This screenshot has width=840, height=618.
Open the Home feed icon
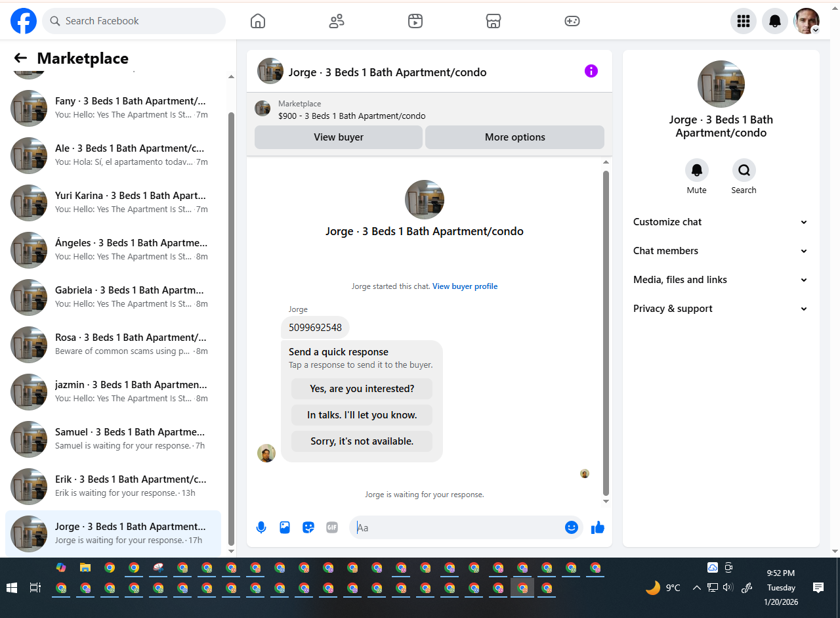pyautogui.click(x=258, y=21)
